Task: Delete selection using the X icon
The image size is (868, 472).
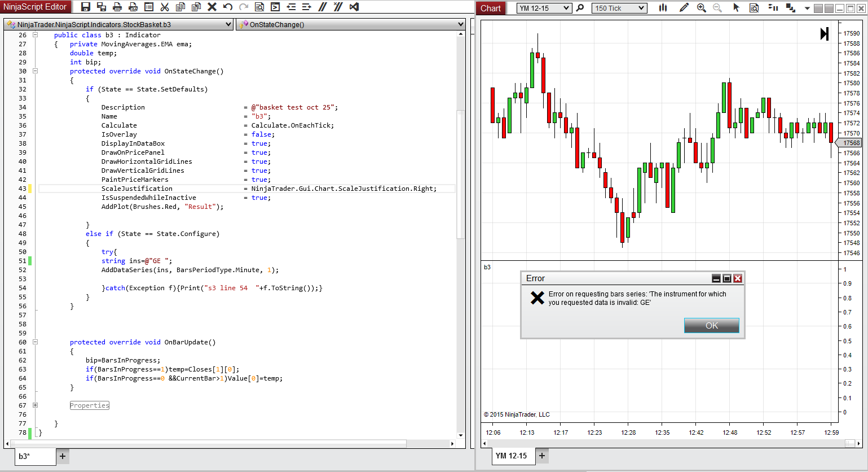Action: click(x=212, y=7)
